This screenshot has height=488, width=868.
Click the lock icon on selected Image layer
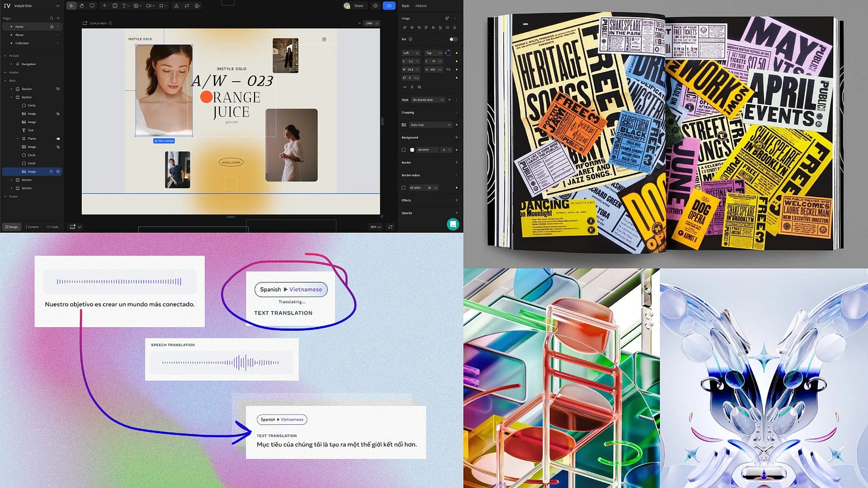(x=51, y=172)
